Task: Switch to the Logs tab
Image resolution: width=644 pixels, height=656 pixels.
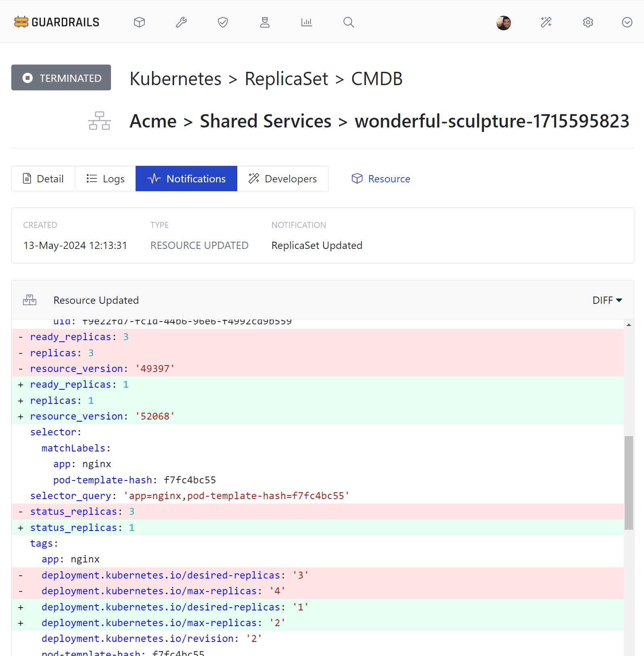Action: (x=105, y=178)
